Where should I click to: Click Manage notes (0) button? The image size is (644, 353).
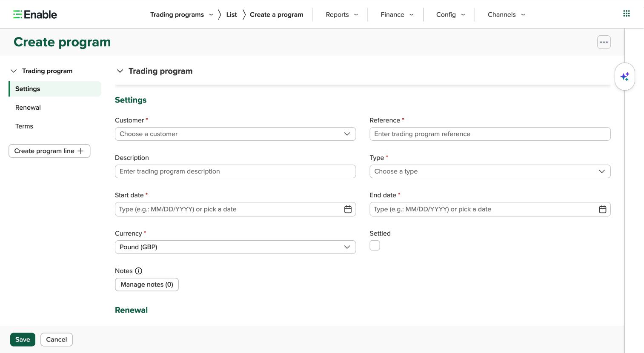[x=147, y=285]
